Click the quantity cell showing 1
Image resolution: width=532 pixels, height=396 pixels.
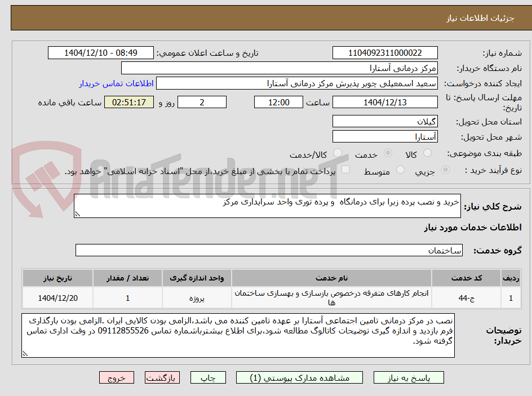(127, 297)
